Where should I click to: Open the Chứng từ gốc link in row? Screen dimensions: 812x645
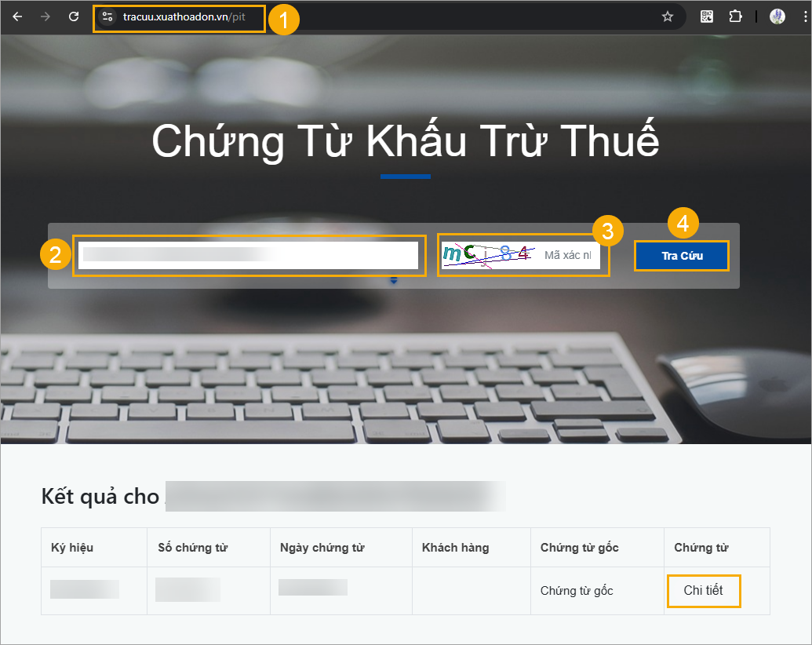click(577, 591)
